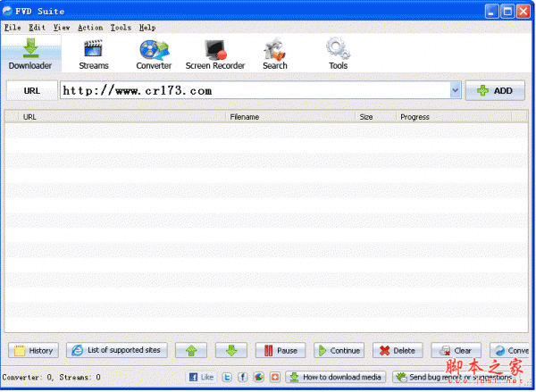Open the Downloader section
536x392 pixels.
30,54
